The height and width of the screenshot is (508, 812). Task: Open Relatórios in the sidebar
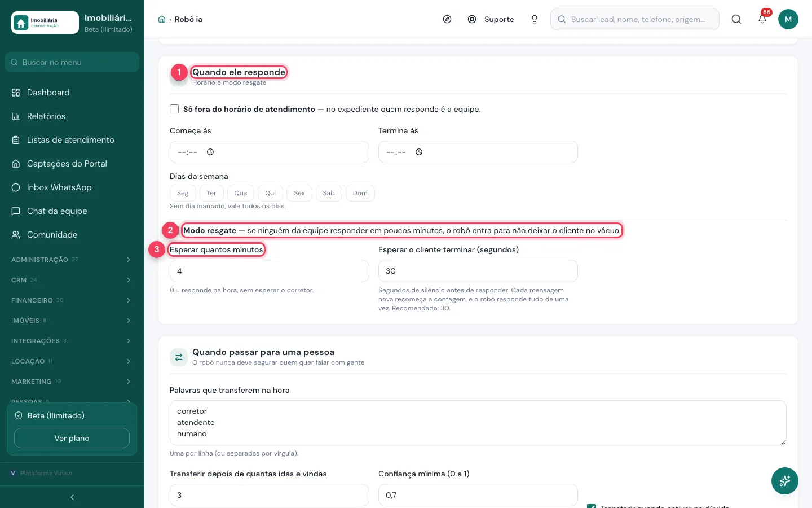72,116
